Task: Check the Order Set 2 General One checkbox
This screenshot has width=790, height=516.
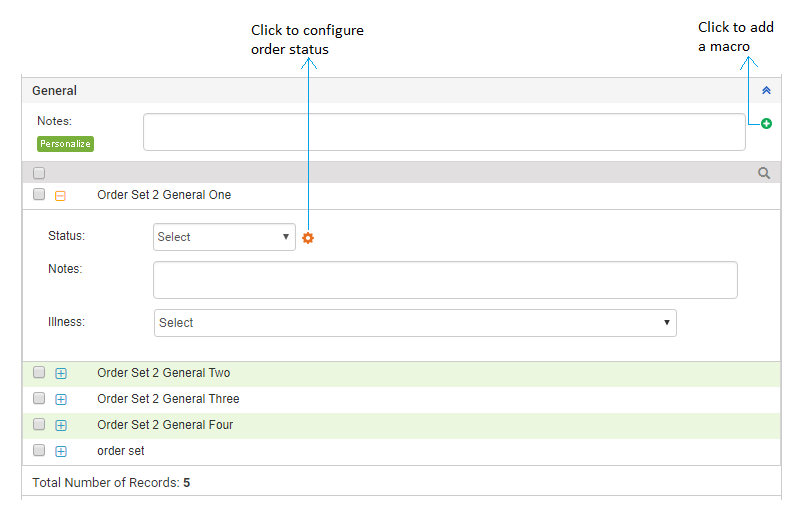Action: [39, 194]
